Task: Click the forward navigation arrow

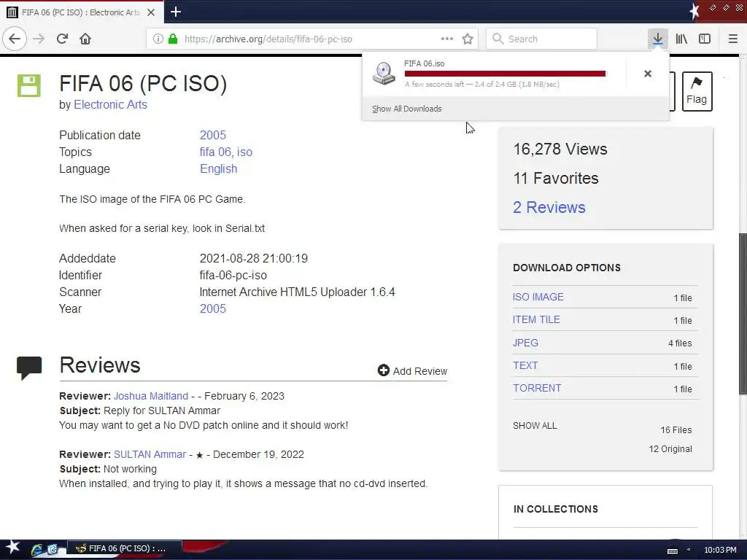Action: click(39, 39)
